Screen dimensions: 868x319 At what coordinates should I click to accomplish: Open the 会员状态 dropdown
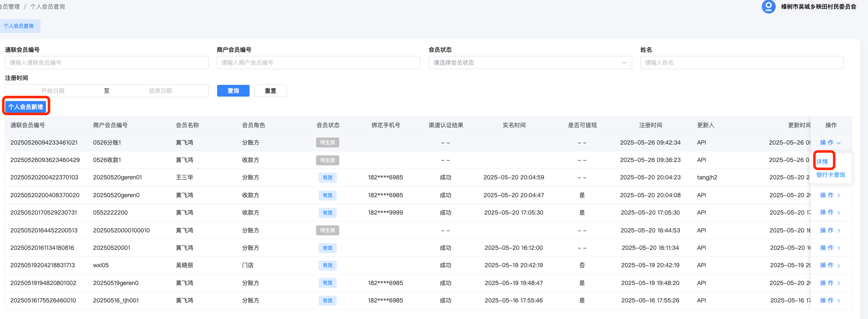(530, 63)
